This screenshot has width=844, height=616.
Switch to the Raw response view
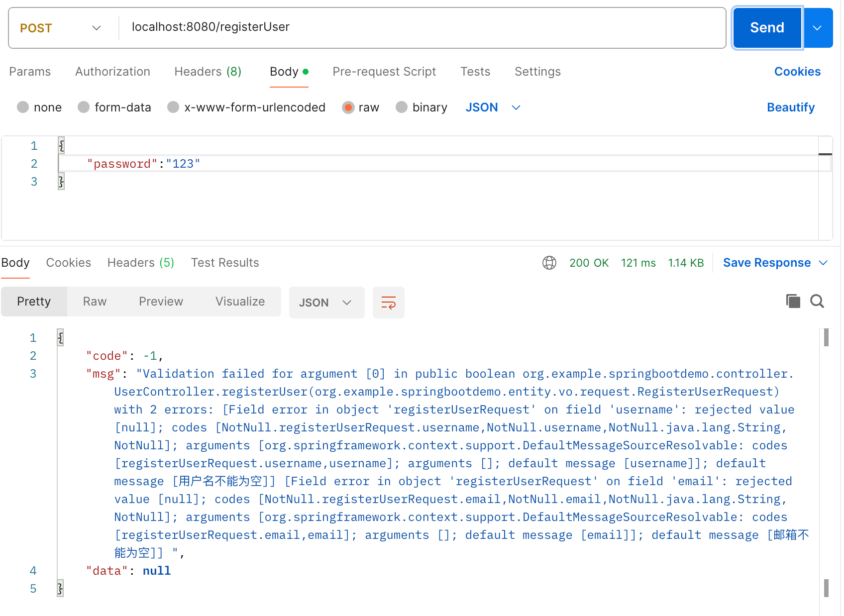(95, 302)
